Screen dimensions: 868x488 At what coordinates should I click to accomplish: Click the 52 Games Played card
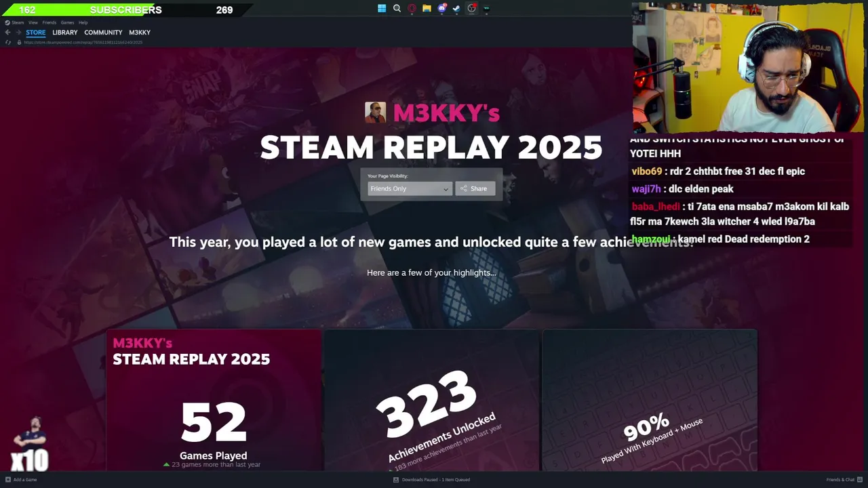pyautogui.click(x=214, y=400)
